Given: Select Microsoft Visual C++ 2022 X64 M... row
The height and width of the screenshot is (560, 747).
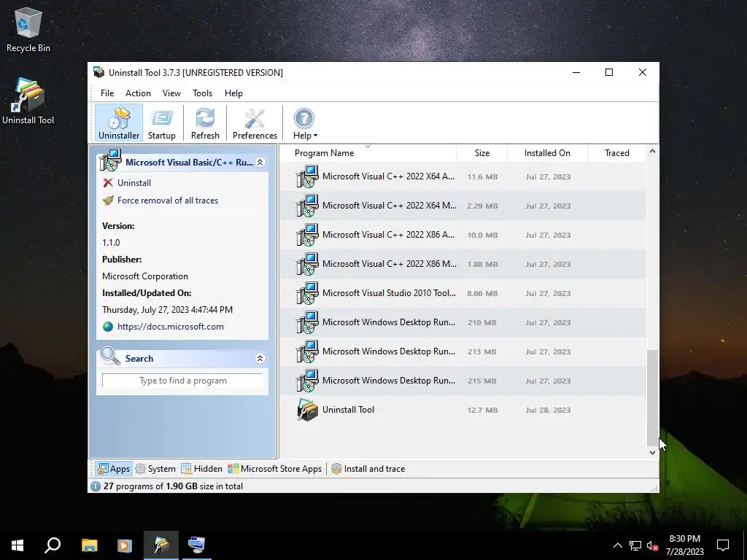Looking at the screenshot, I should [462, 206].
